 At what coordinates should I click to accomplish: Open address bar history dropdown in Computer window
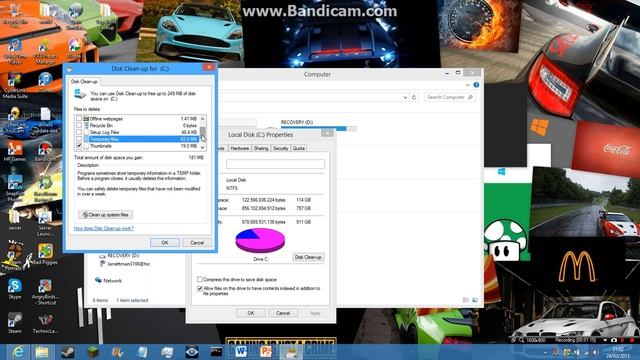click(405, 98)
